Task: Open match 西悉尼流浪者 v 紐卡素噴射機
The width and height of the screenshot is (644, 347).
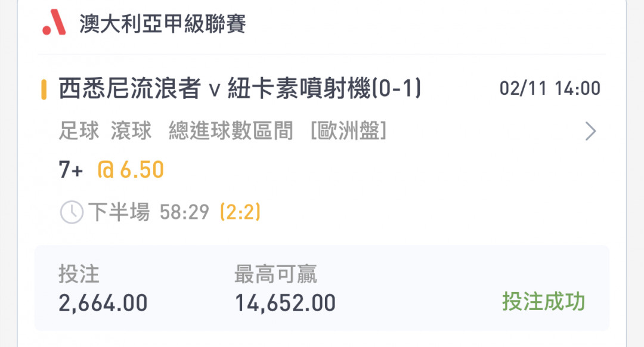Action: tap(240, 88)
